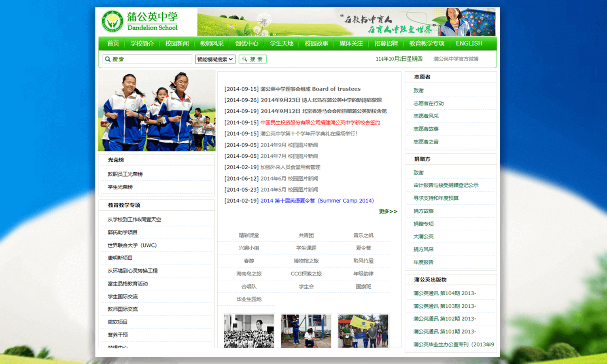The height and width of the screenshot is (364, 607).
Task: Open 聆风竹屋 category link
Action: (363, 261)
